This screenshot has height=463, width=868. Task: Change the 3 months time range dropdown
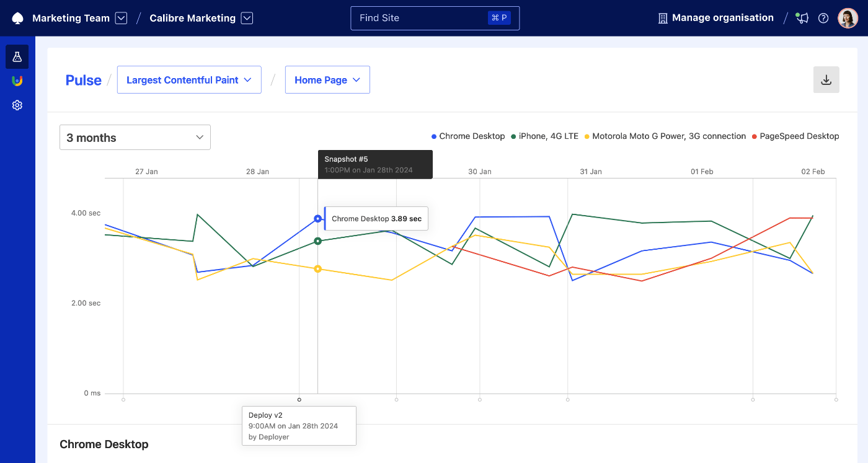135,137
